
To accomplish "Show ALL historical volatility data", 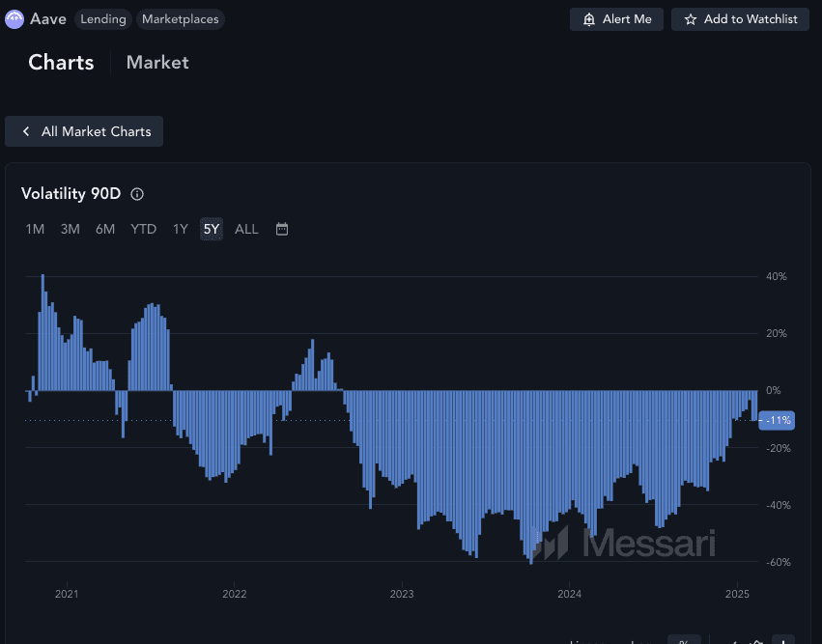I will (246, 229).
